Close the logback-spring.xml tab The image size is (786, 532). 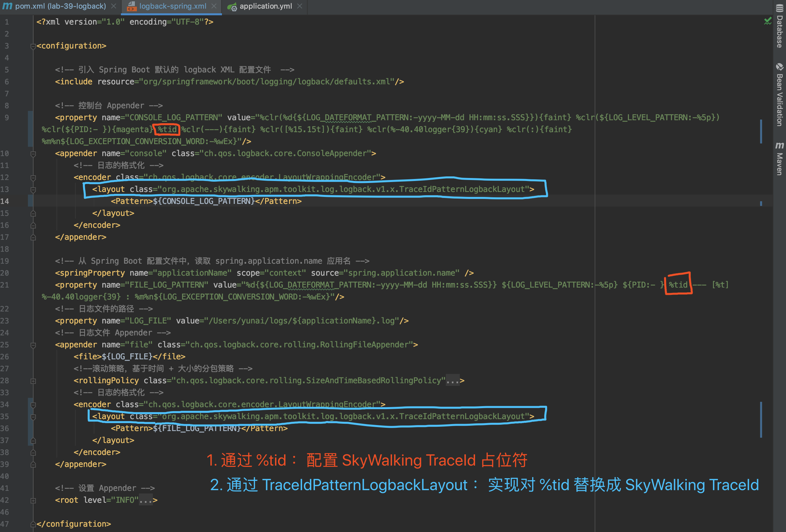point(214,6)
